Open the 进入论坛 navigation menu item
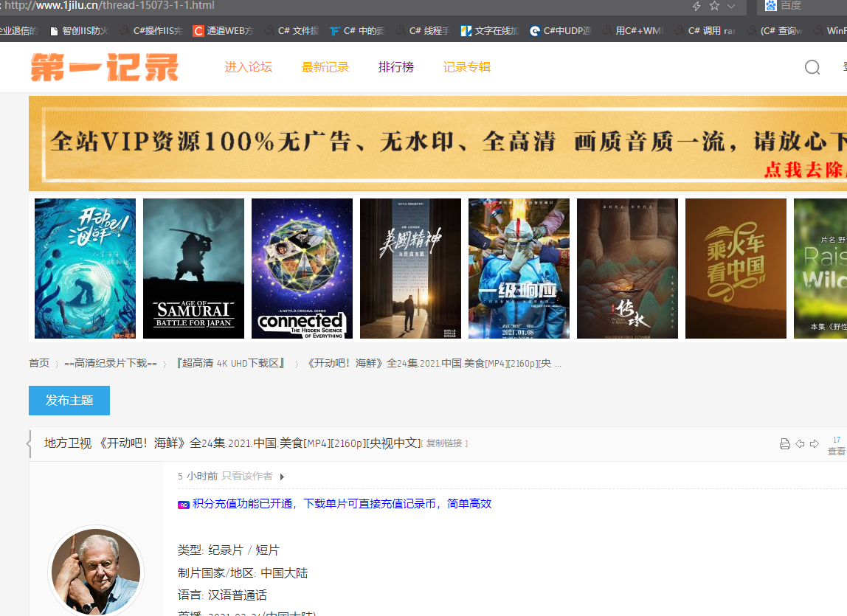 (x=248, y=66)
